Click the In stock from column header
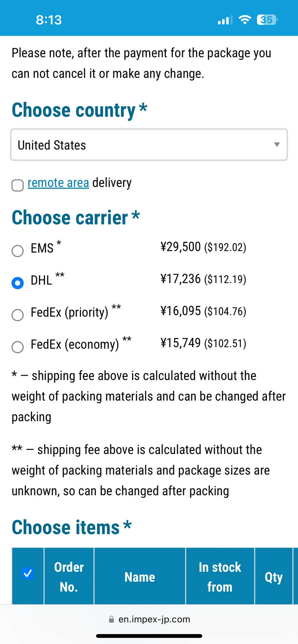The width and height of the screenshot is (298, 644). pyautogui.click(x=220, y=577)
